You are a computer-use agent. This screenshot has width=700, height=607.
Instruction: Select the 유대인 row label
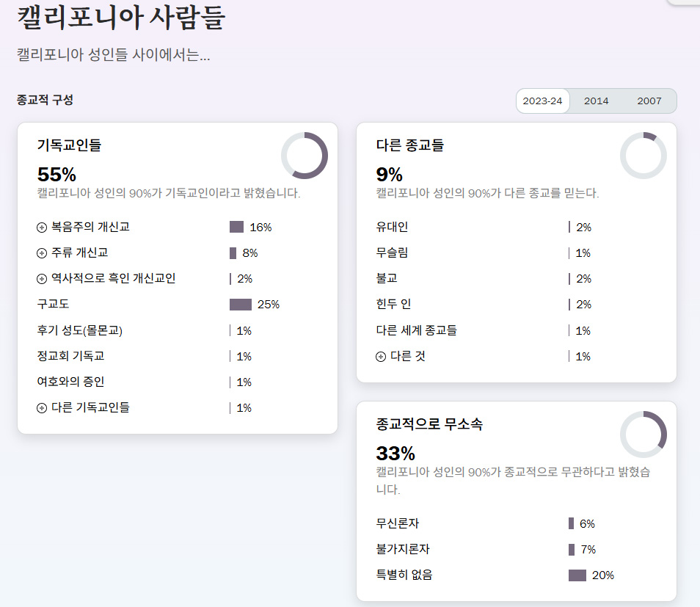392,228
